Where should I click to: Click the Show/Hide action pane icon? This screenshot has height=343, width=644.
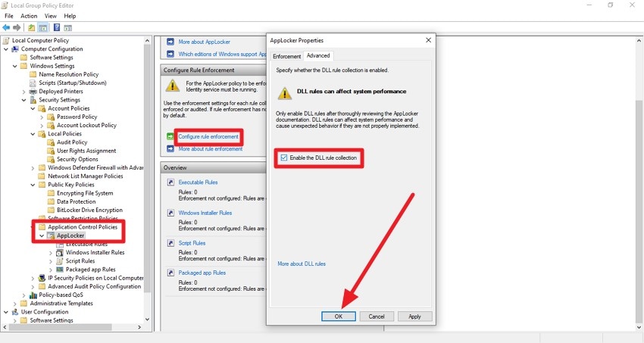coord(67,27)
